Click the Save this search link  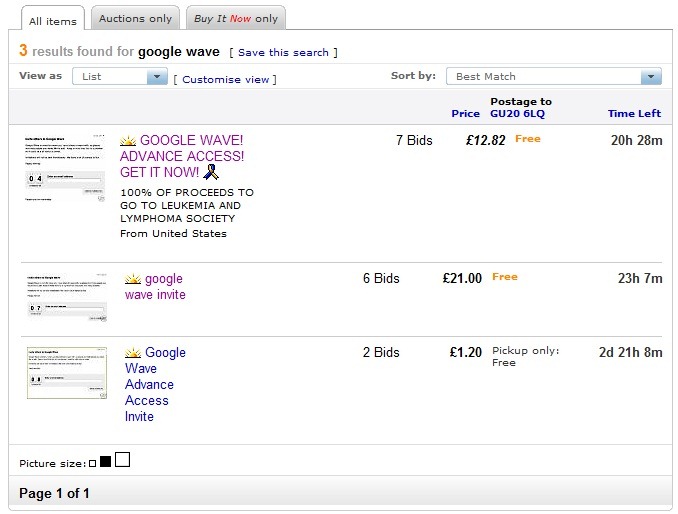[x=284, y=52]
